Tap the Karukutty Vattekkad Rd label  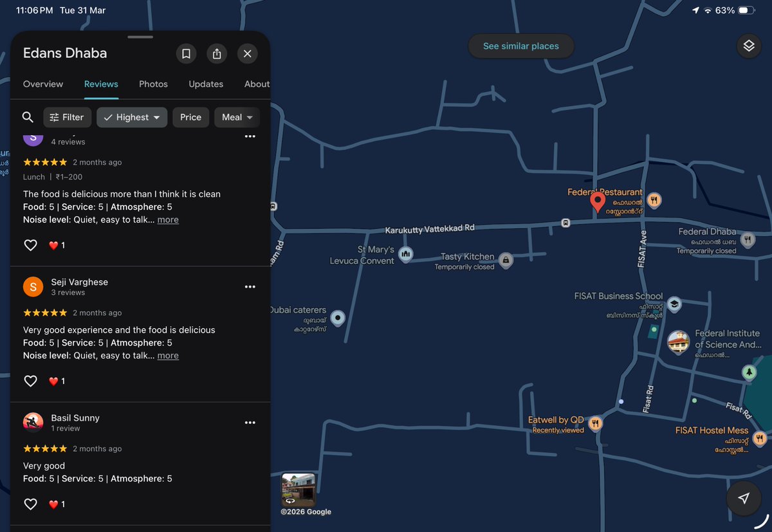[430, 229]
